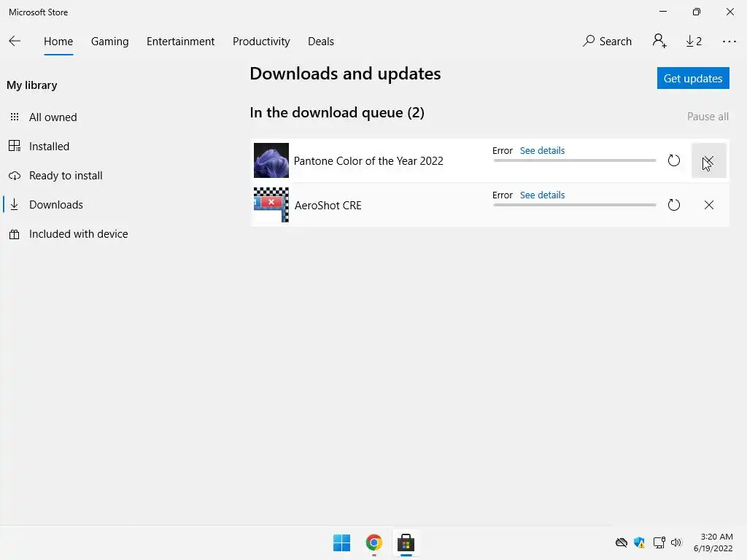Open the Windows Start menu
This screenshot has width=747, height=560.
[x=341, y=542]
